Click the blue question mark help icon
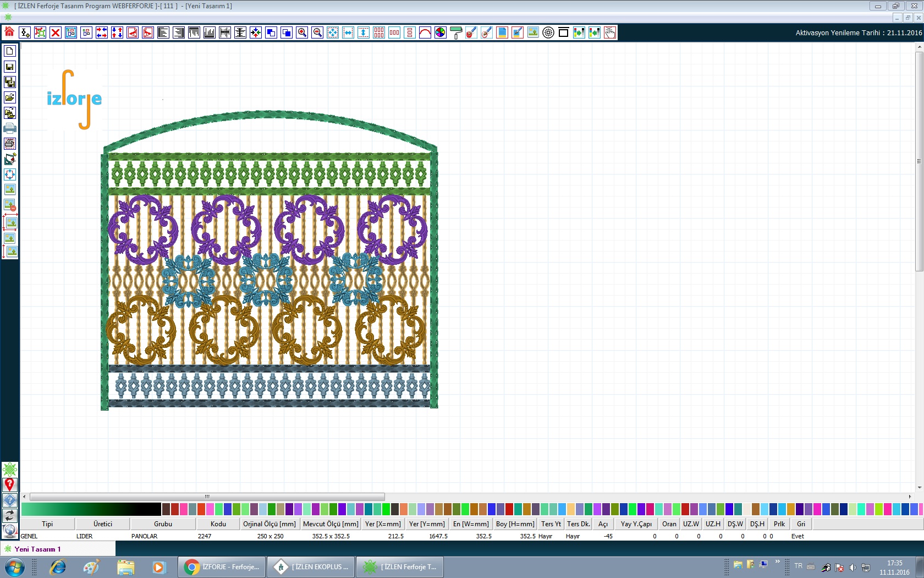 [x=10, y=500]
